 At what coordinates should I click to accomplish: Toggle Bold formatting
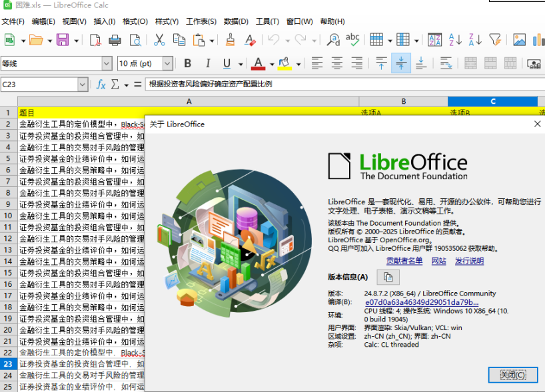(x=188, y=63)
